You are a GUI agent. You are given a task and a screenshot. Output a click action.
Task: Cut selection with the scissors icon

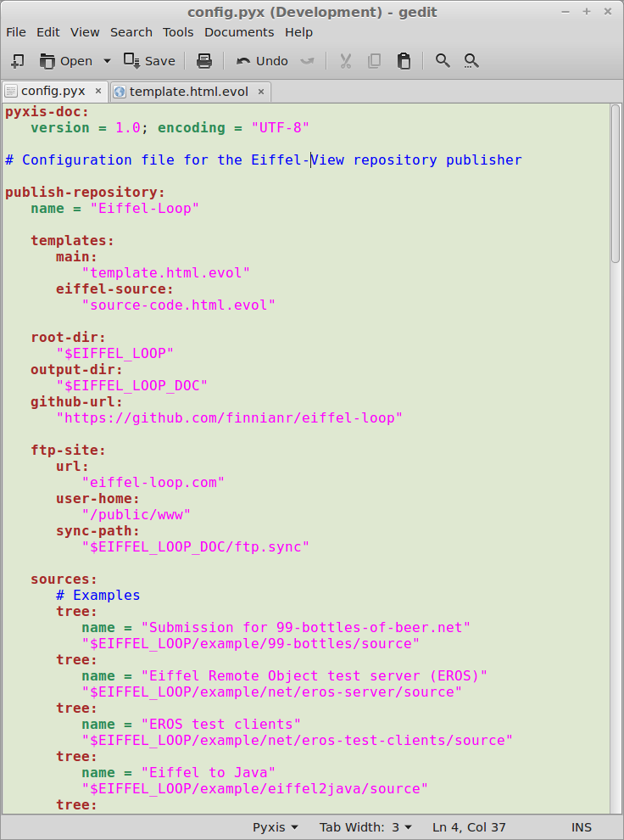pyautogui.click(x=345, y=61)
